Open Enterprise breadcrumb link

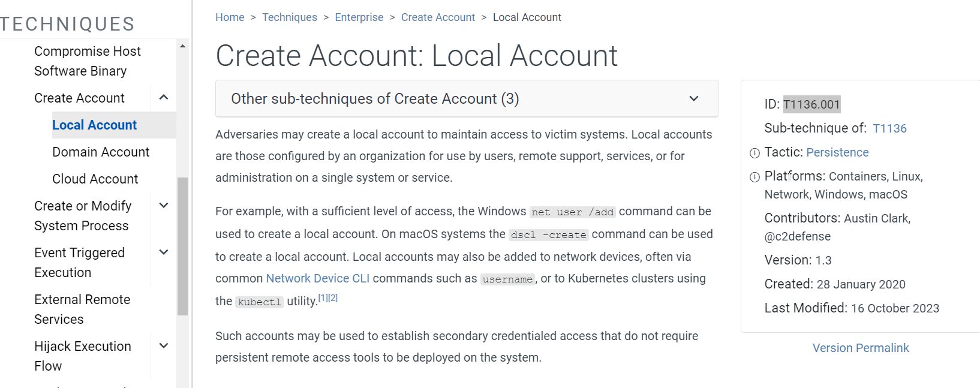coord(359,17)
